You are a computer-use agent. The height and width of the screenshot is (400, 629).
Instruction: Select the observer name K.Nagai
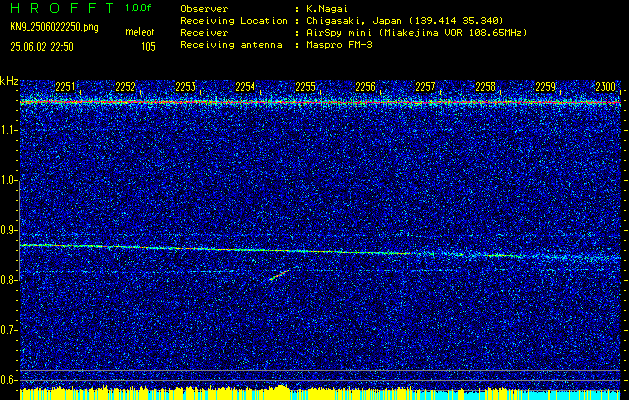pos(327,8)
